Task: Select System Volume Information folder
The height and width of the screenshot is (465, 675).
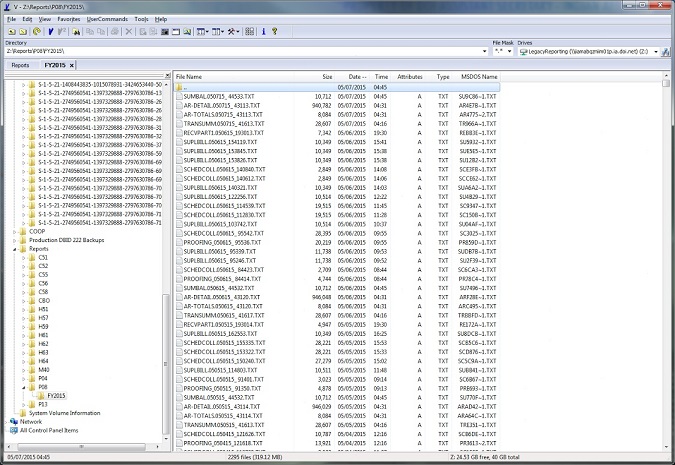Action: pos(65,413)
